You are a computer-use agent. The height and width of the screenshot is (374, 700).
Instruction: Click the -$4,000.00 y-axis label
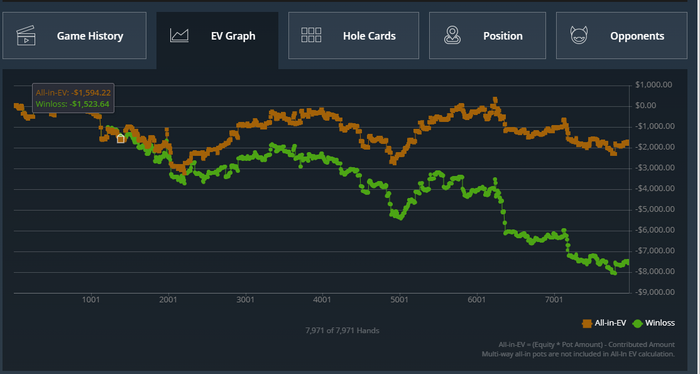coord(655,189)
